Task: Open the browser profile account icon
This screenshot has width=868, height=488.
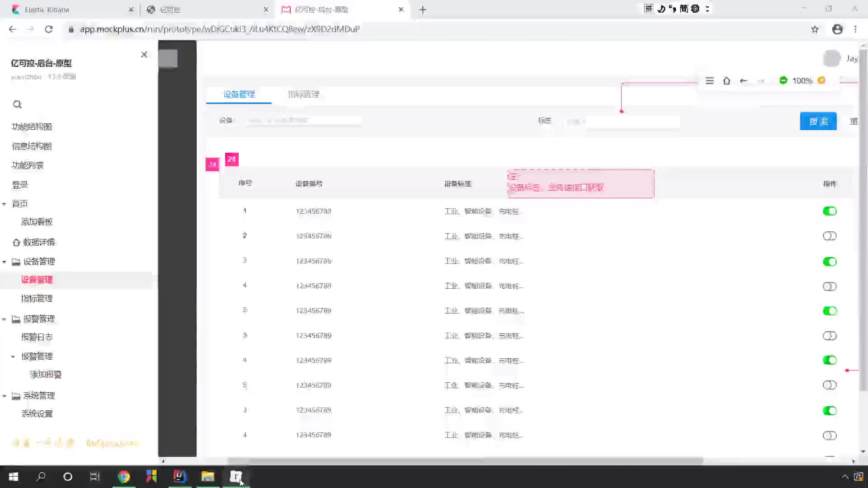Action: tap(837, 29)
